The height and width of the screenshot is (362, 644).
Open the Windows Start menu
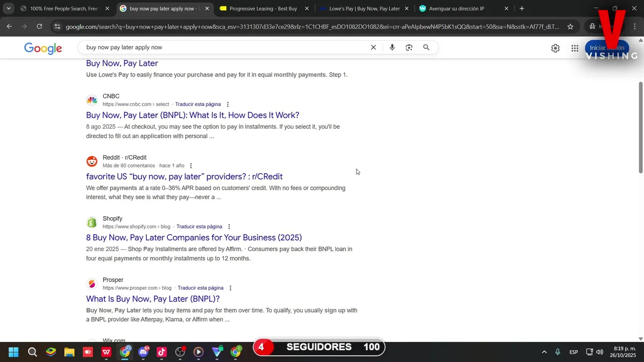[14, 352]
